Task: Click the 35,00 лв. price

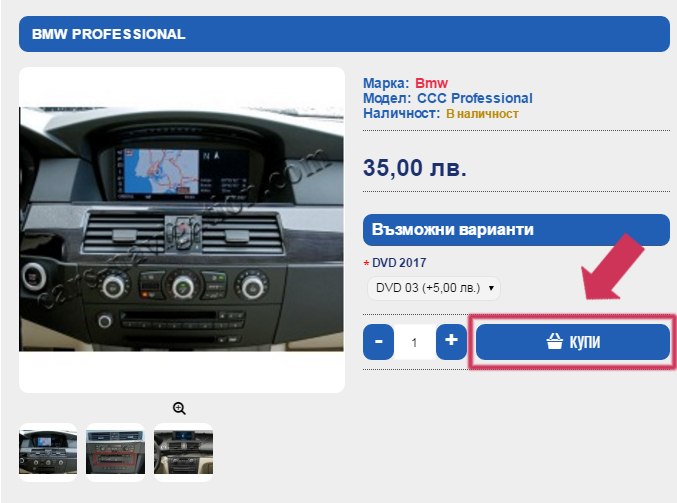Action: [x=415, y=168]
